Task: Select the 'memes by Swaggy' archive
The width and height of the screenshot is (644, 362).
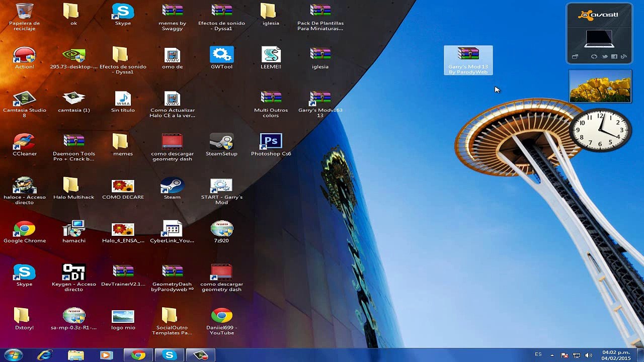Action: click(x=172, y=17)
